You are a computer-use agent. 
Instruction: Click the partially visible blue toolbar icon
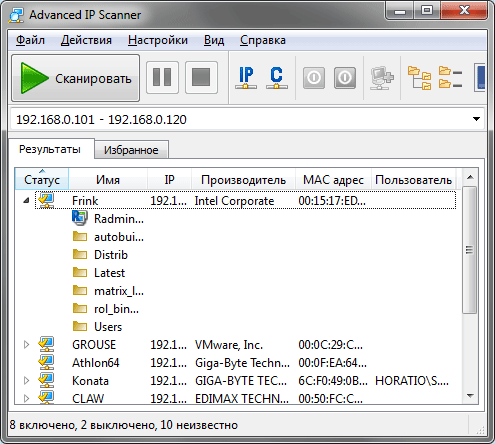[x=480, y=77]
